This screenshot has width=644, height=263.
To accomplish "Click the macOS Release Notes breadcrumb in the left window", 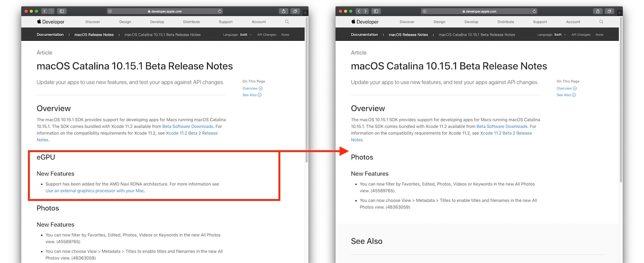I will 94,35.
